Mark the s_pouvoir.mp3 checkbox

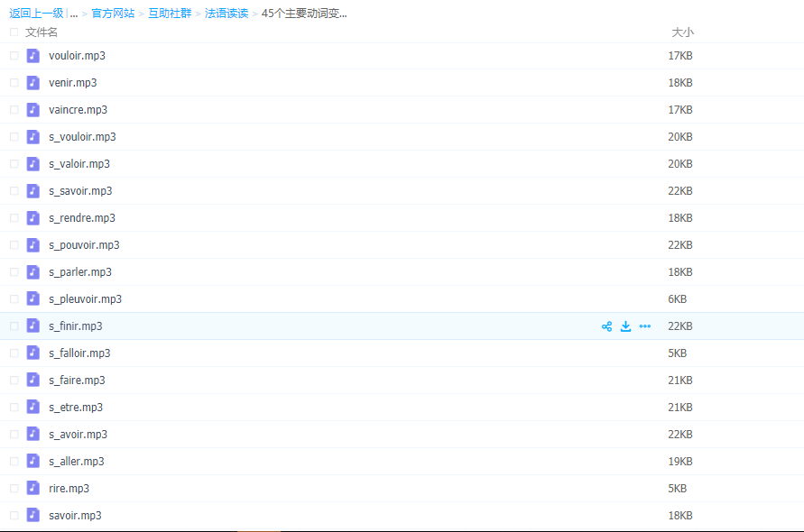pyautogui.click(x=14, y=245)
